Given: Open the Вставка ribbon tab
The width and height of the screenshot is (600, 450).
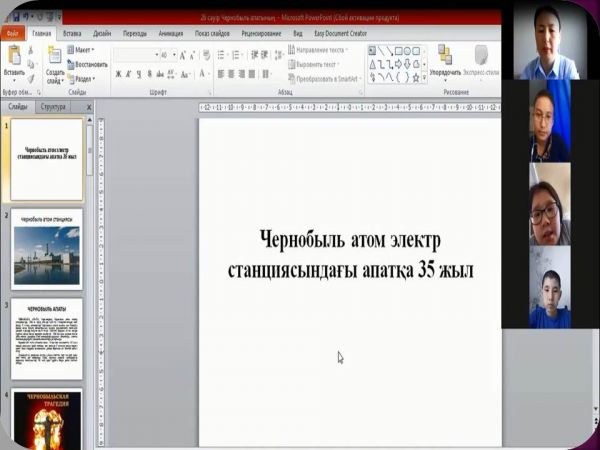Looking at the screenshot, I should [72, 33].
